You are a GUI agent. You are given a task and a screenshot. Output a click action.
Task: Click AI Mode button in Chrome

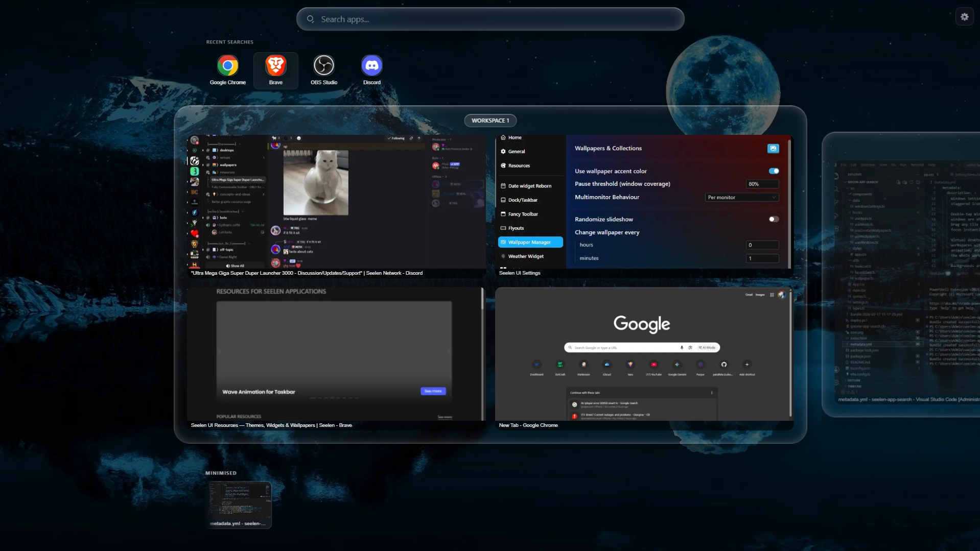point(707,348)
